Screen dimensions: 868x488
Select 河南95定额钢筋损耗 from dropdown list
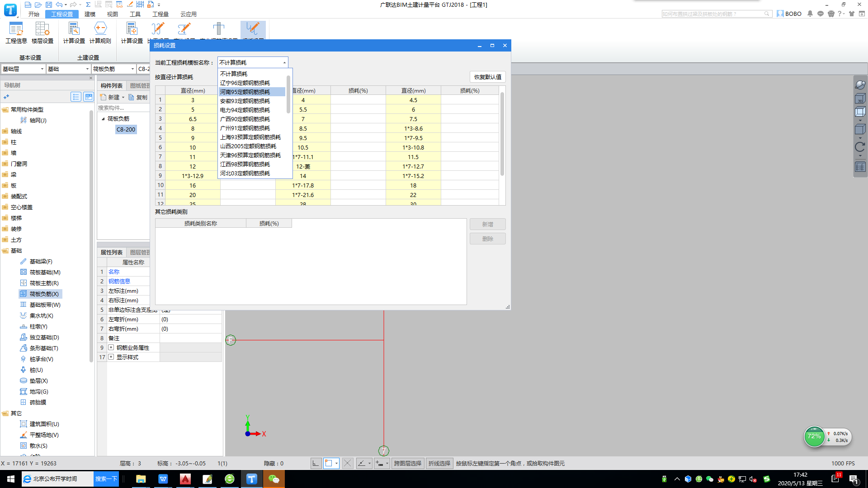click(252, 92)
